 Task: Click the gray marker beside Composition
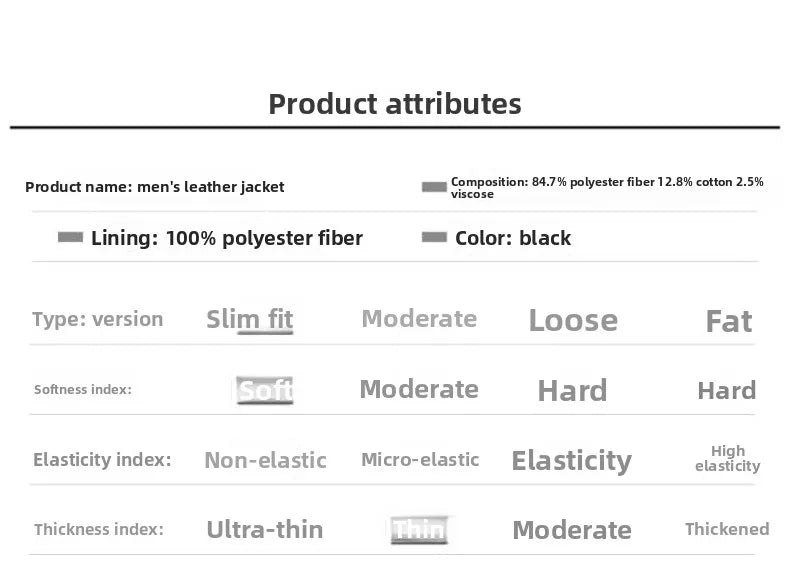point(434,187)
